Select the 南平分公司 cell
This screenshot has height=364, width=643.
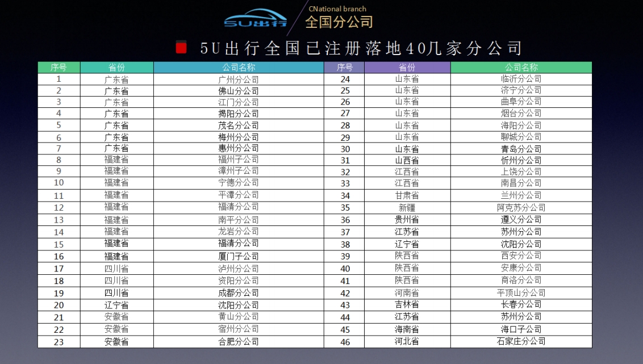point(239,220)
